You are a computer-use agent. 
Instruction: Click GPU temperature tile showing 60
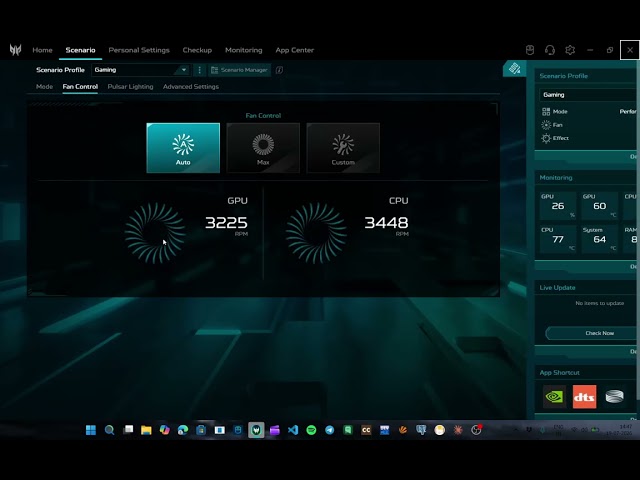(x=600, y=206)
